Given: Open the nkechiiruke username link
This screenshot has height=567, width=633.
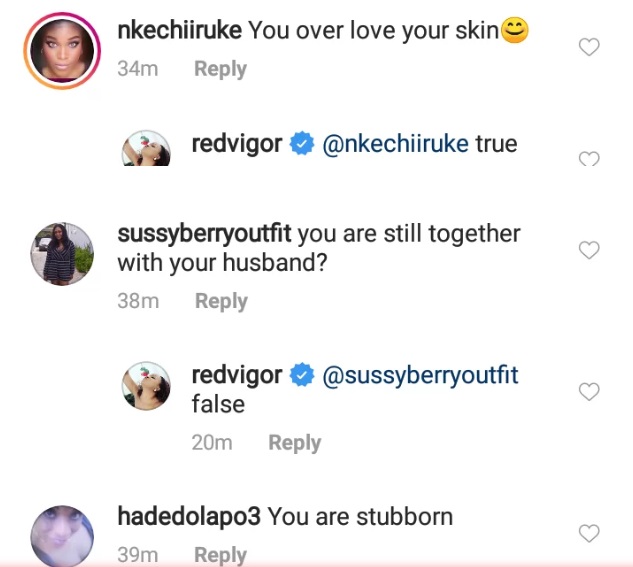Looking at the screenshot, I should 179,30.
